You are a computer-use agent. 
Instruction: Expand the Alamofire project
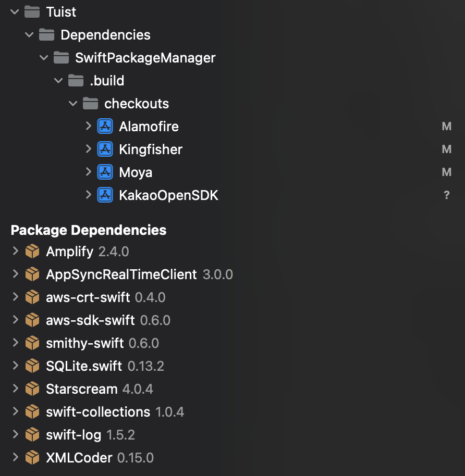(x=89, y=126)
